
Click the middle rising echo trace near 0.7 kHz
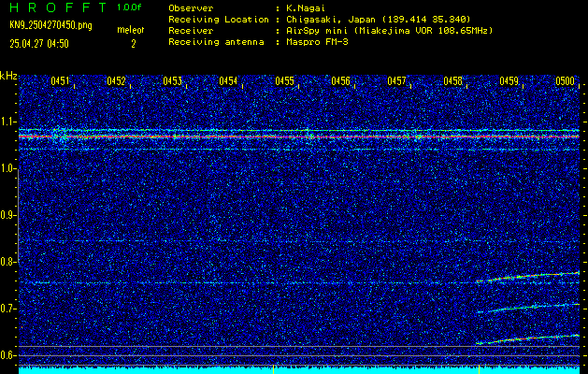(x=528, y=308)
